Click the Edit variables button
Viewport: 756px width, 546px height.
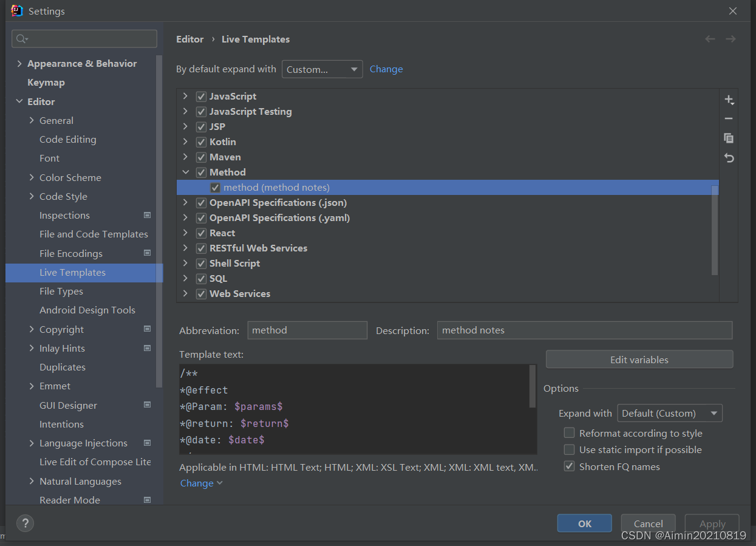coord(639,360)
